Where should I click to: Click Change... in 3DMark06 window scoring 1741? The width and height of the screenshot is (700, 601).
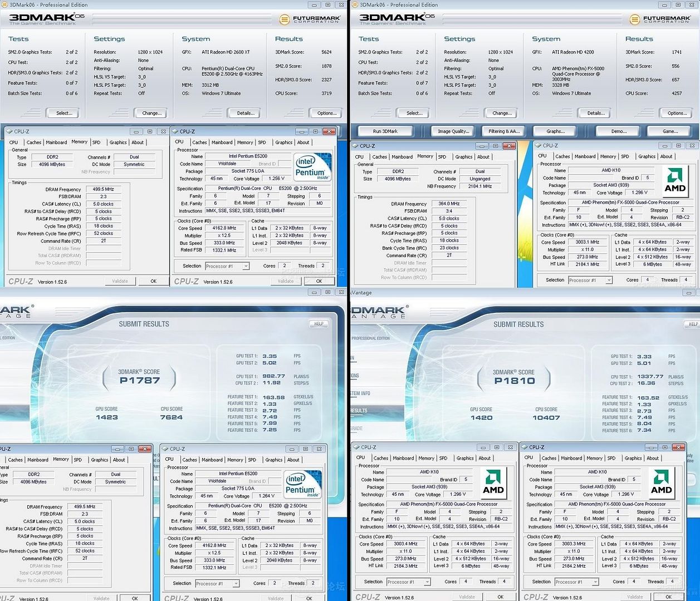pyautogui.click(x=502, y=113)
